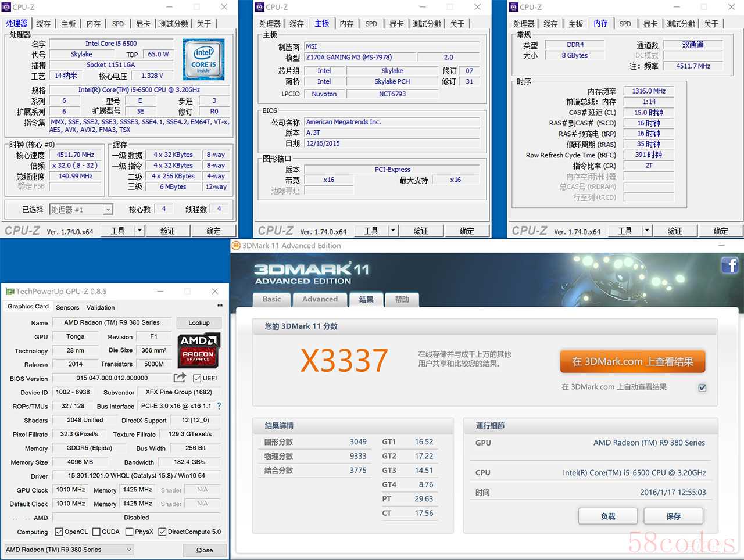Viewport: 744px width, 560px height.
Task: Click the Bandwidth 182.4 GB/s field
Action: [189, 462]
